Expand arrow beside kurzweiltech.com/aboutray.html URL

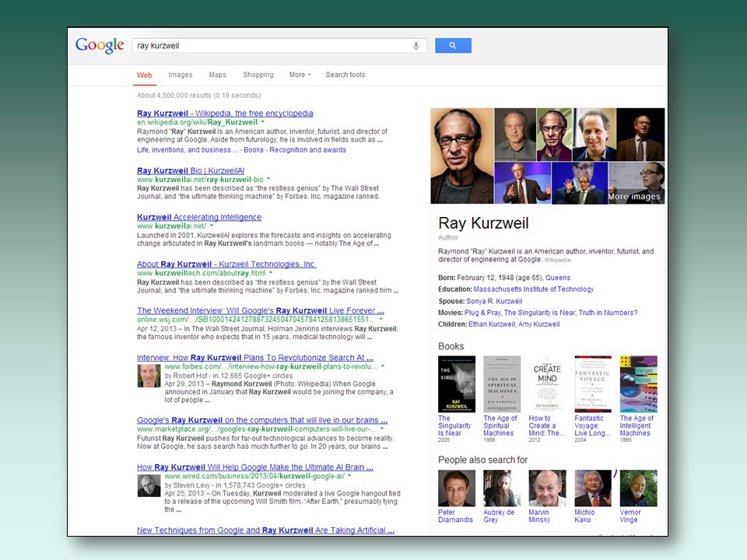pos(271,273)
